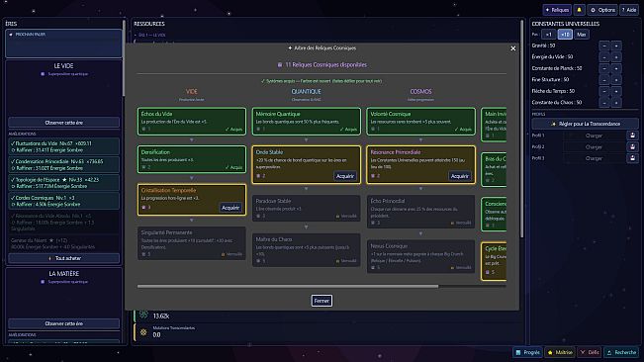Click the 11 Reliques Cosmiques disponibles counter
This screenshot has height=362, width=644.
coord(322,65)
